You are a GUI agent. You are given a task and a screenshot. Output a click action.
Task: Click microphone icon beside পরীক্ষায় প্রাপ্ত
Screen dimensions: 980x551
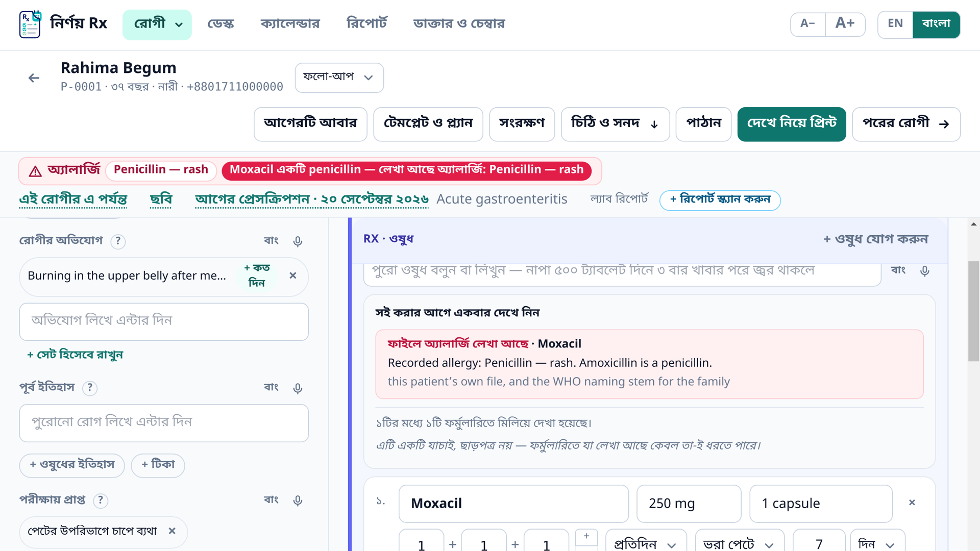298,500
